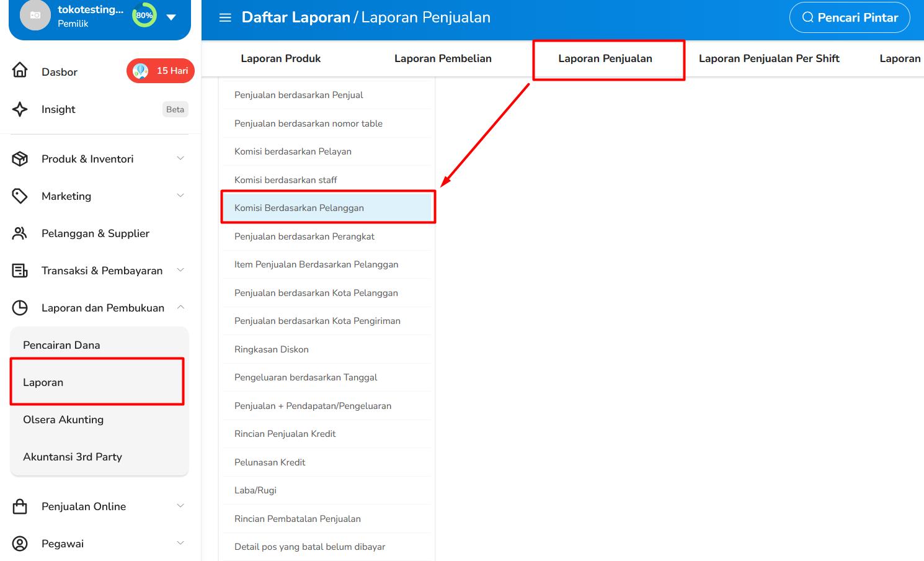Expand the Transaksi & Pembayaran chevron

(x=180, y=270)
